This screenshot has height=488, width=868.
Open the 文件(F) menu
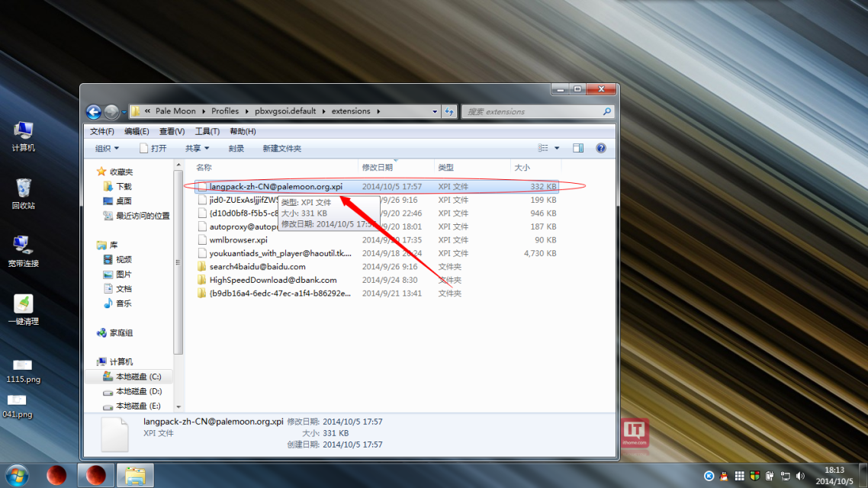pyautogui.click(x=102, y=132)
